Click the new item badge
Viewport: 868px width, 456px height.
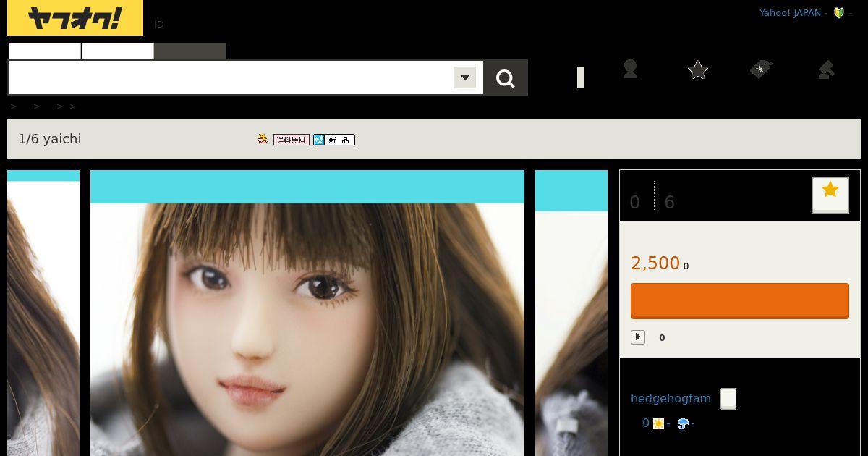tap(334, 140)
